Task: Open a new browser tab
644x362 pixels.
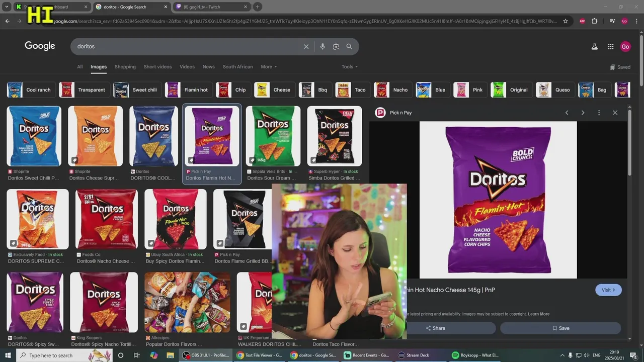Action: click(257, 7)
